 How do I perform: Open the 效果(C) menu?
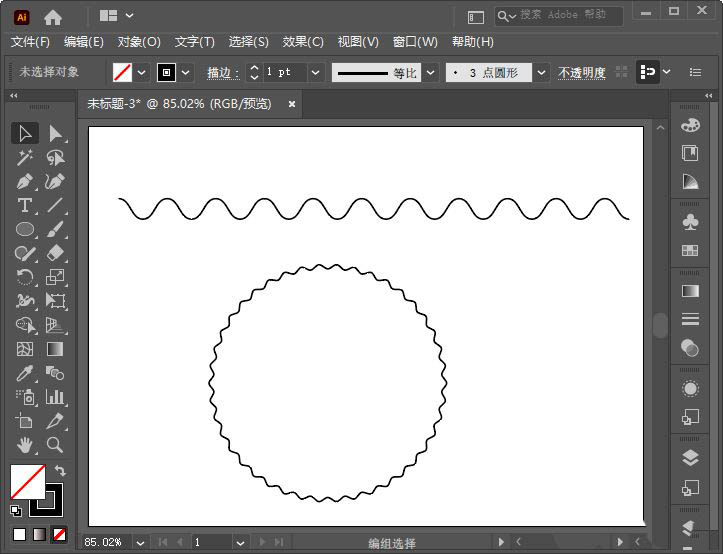click(x=303, y=42)
